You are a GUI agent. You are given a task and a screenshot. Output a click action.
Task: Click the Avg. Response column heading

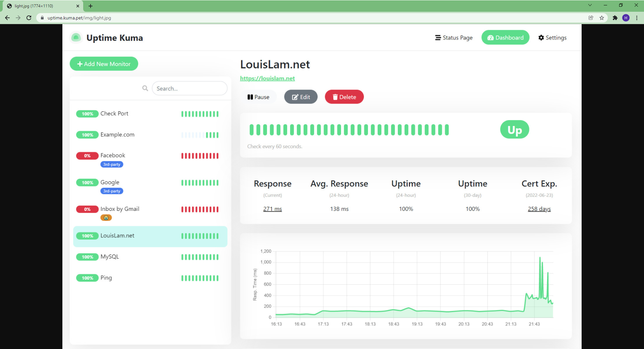(339, 184)
